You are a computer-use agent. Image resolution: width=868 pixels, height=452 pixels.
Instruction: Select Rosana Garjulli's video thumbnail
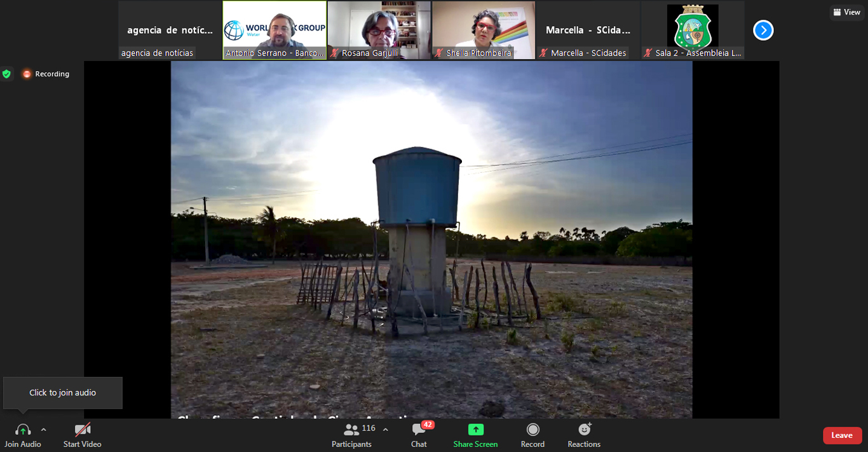coord(379,30)
